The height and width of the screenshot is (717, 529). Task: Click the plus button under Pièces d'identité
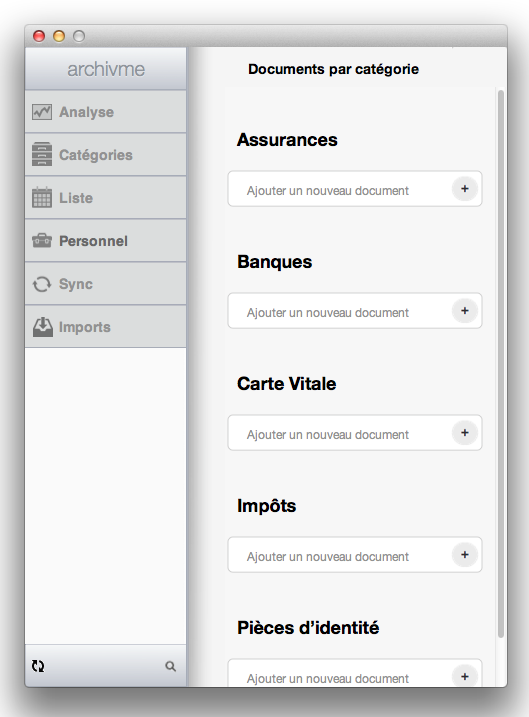[465, 676]
